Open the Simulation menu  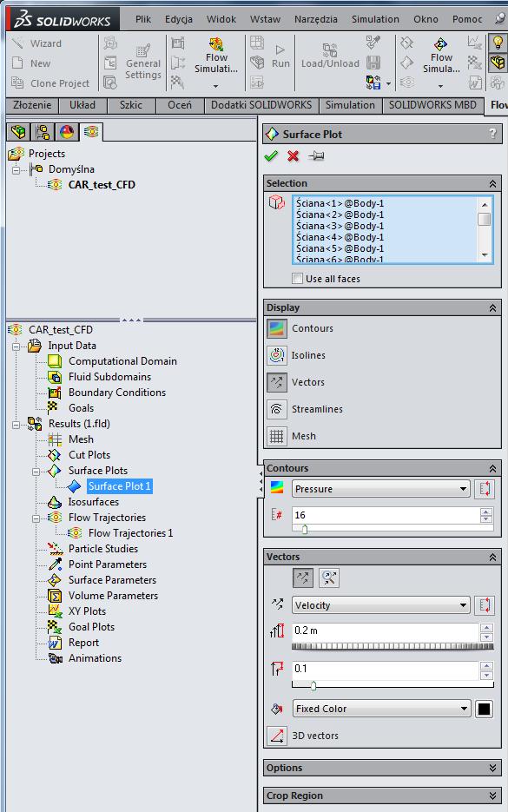tap(375, 19)
